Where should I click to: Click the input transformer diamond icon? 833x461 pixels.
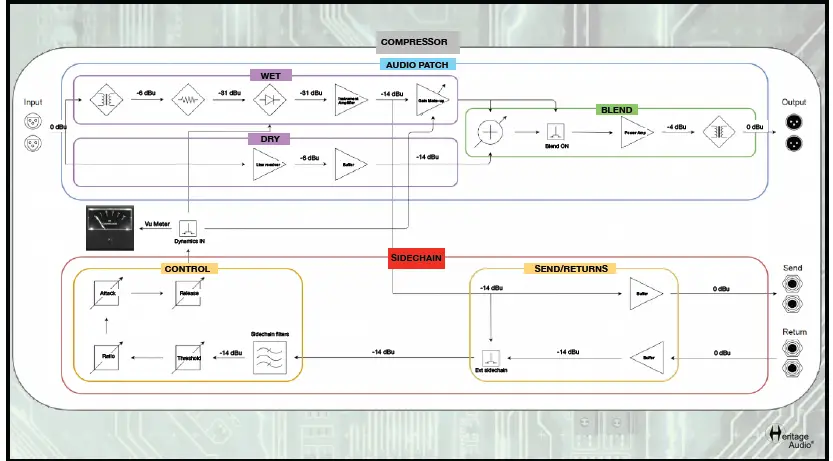[x=106, y=99]
